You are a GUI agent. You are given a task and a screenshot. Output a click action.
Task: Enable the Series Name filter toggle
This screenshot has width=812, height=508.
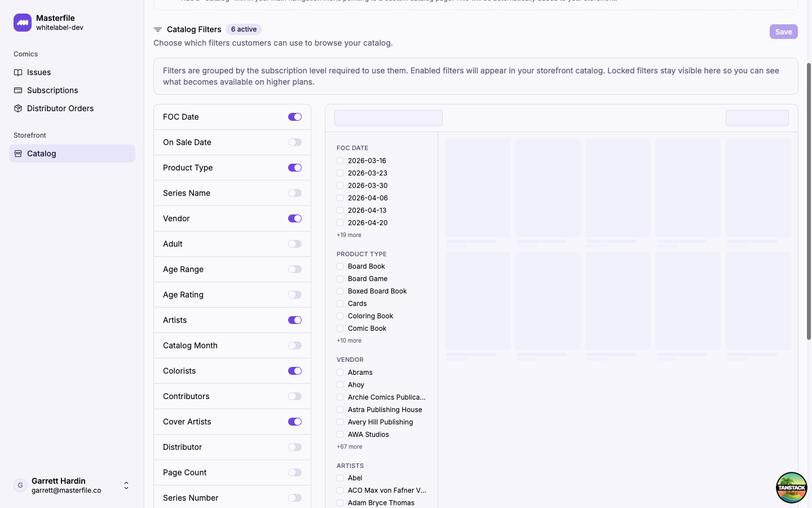pyautogui.click(x=295, y=193)
